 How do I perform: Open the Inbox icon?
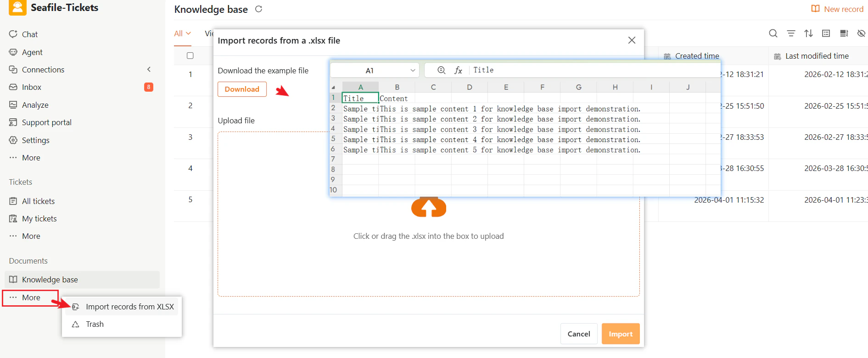[x=13, y=87]
